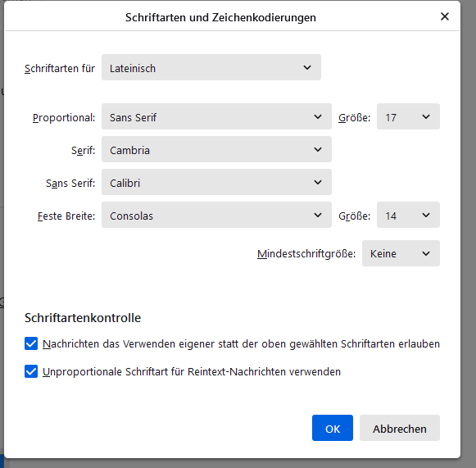Click the 'Größe:' label next to Consolas

point(354,216)
